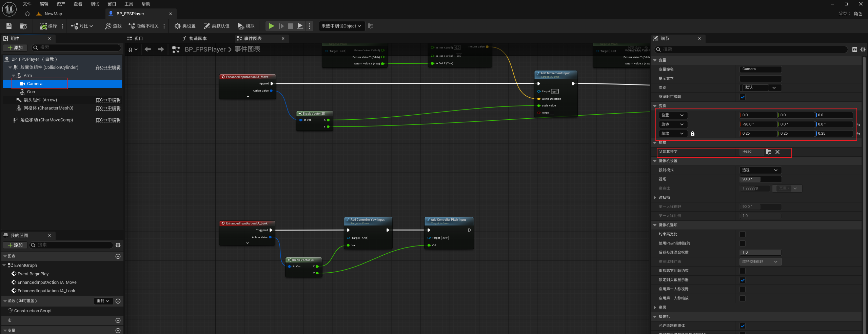868x334 pixels.
Task: Click the plus icon on the 图表 row
Action: [118, 256]
